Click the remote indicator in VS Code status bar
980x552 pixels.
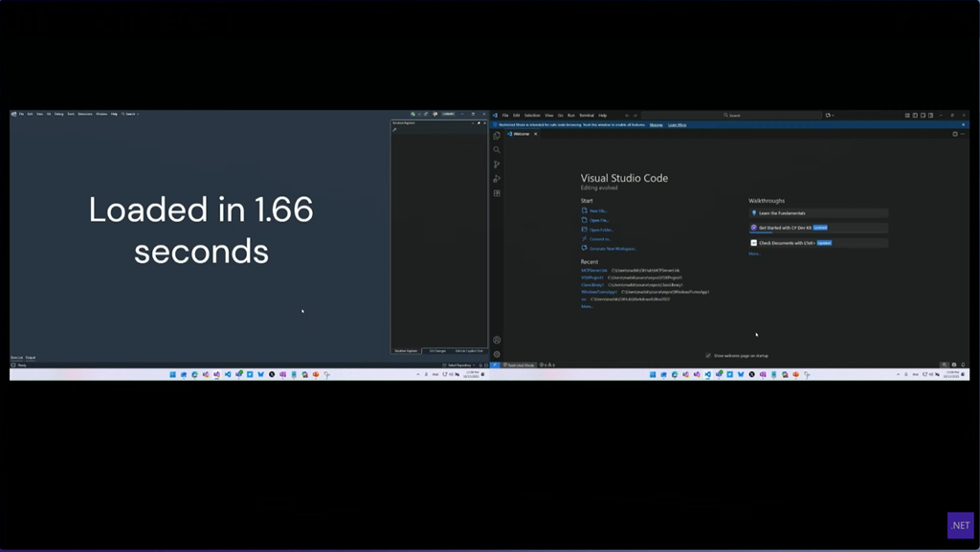click(495, 365)
